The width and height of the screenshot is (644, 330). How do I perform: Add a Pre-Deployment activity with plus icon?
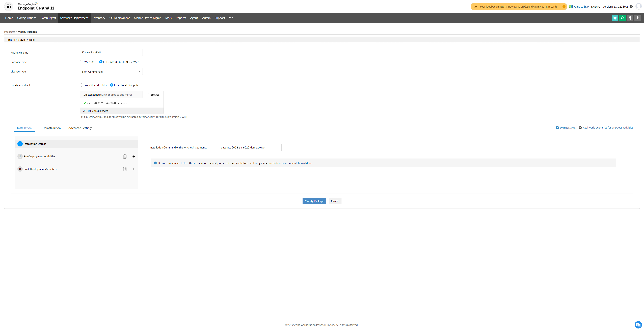tap(134, 157)
